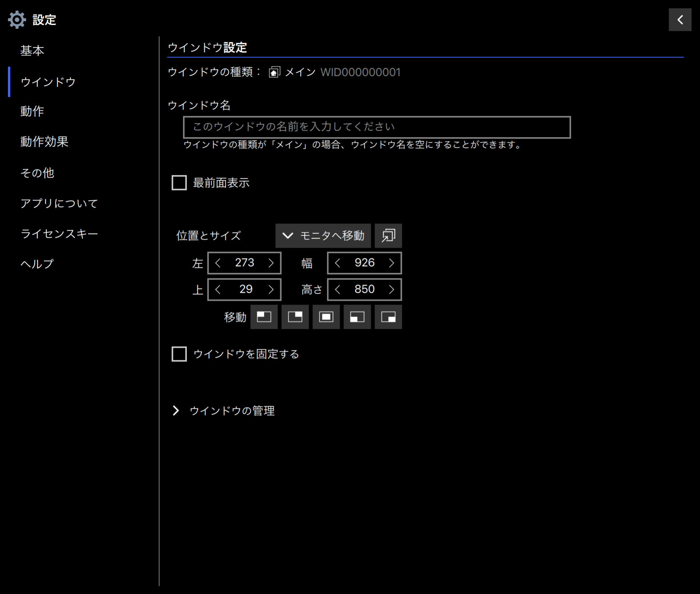Switch to the 動作 settings section
Viewport: 700px width, 594px height.
tap(32, 111)
